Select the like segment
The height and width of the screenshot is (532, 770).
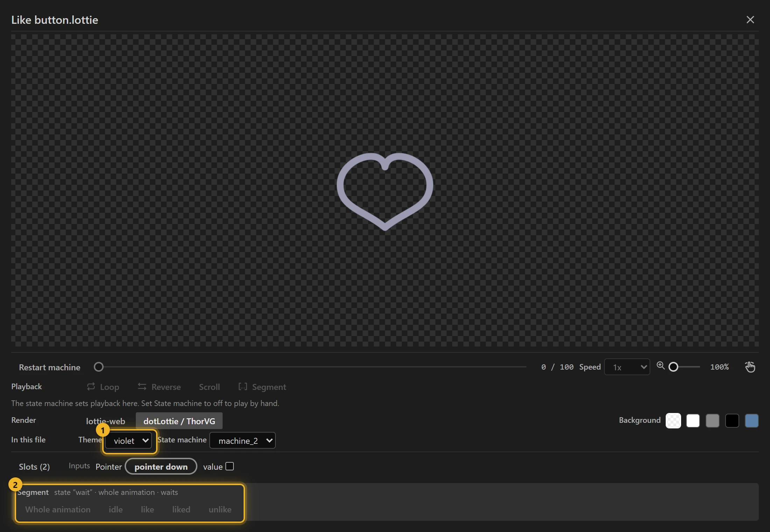pyautogui.click(x=147, y=509)
